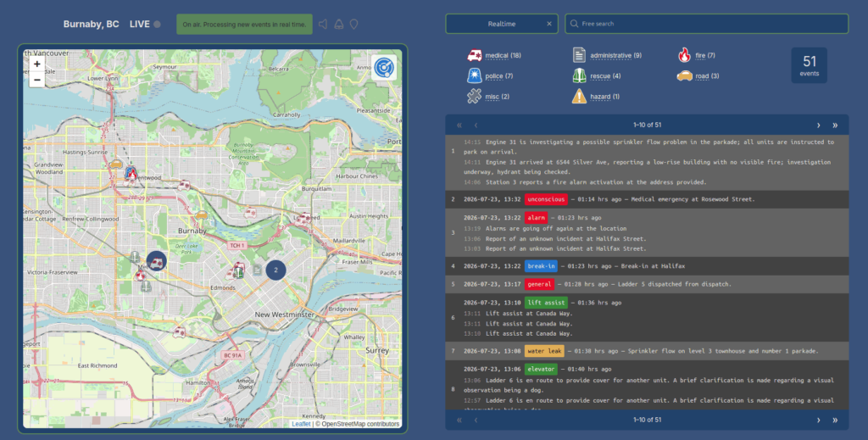
Task: Click the rescue vest marker below Victoria-area cluster
Action: (146, 287)
